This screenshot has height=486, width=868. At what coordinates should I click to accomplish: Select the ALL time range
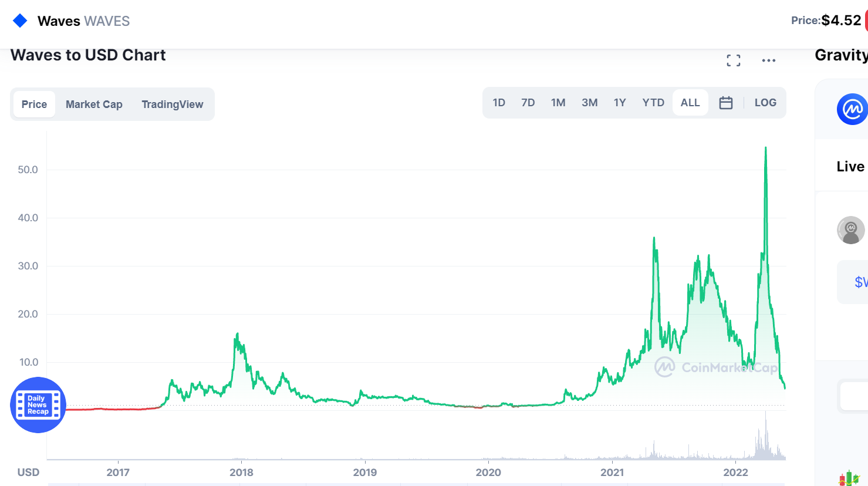(x=690, y=103)
